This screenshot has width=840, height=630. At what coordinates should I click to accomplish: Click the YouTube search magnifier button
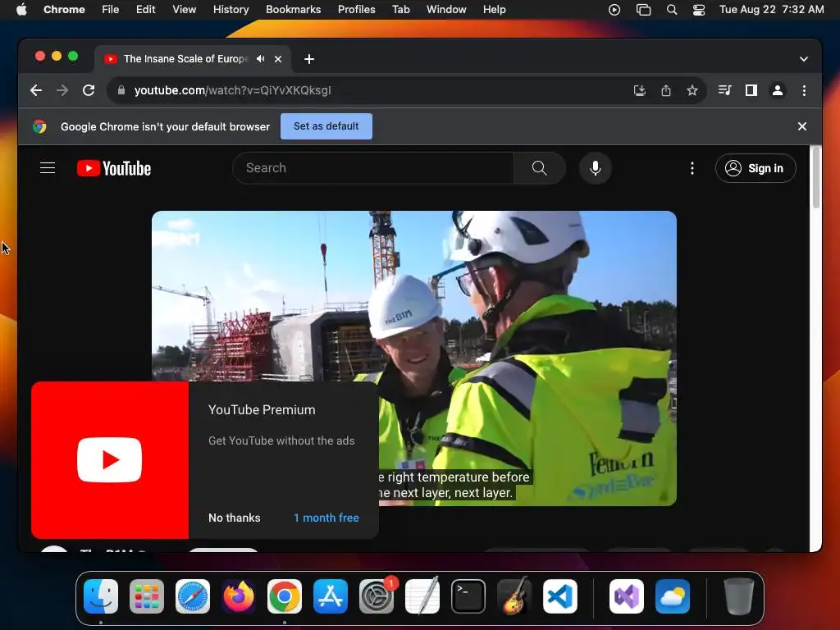(x=540, y=168)
